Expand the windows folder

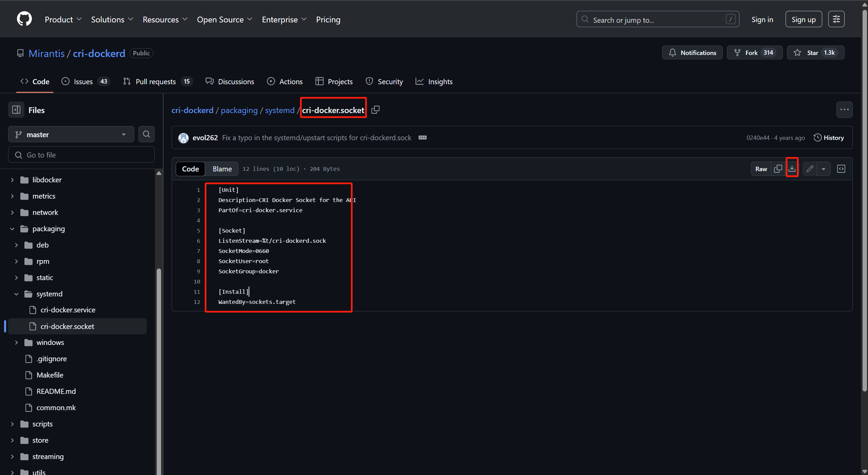(17, 342)
